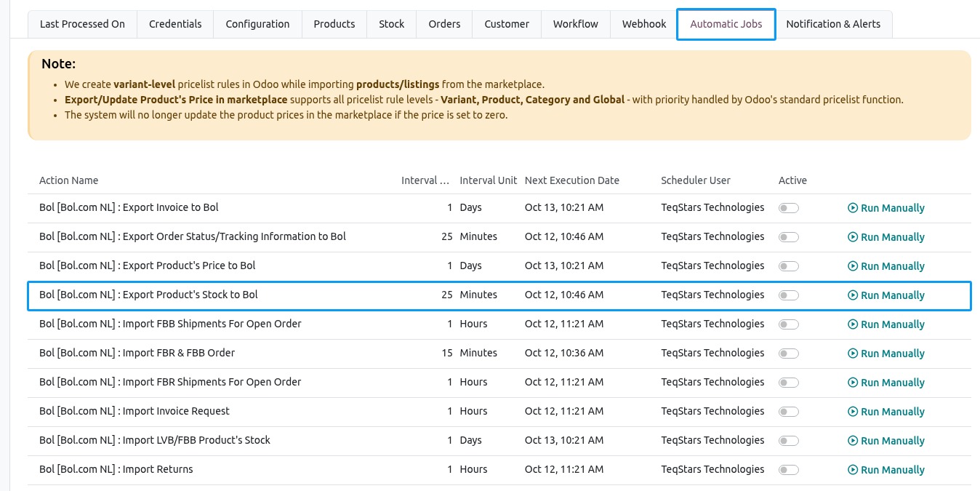Screen dimensions: 980x491
Task: Run Import Invoice Request job manually
Action: (x=886, y=412)
